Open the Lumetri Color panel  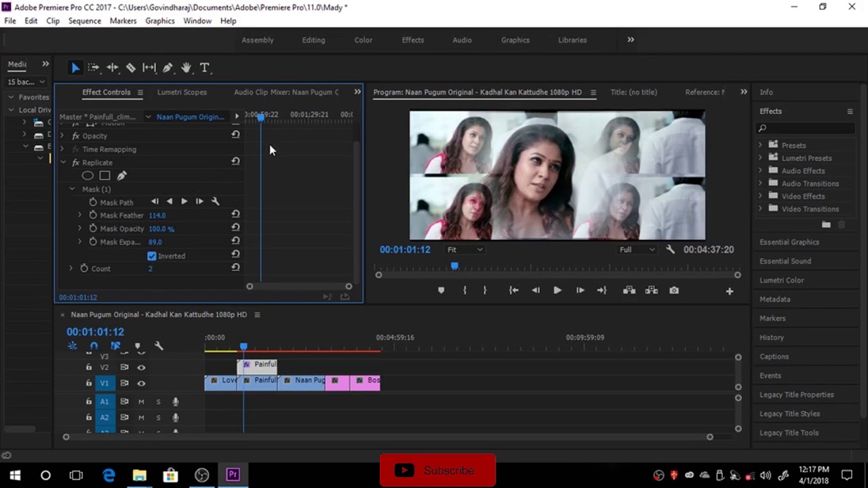[x=782, y=280]
